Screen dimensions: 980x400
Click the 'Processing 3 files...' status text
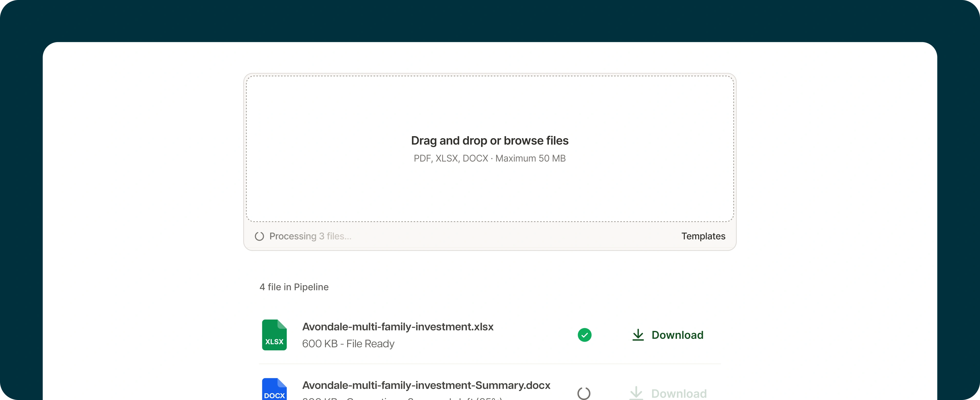click(310, 236)
